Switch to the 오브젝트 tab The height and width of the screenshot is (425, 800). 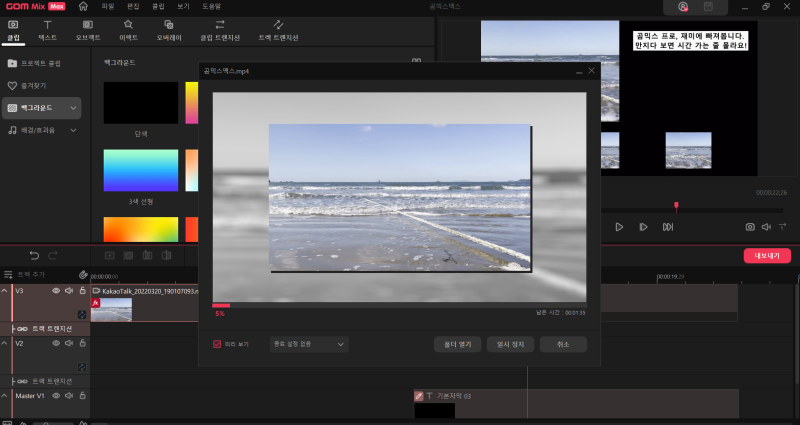pos(88,31)
